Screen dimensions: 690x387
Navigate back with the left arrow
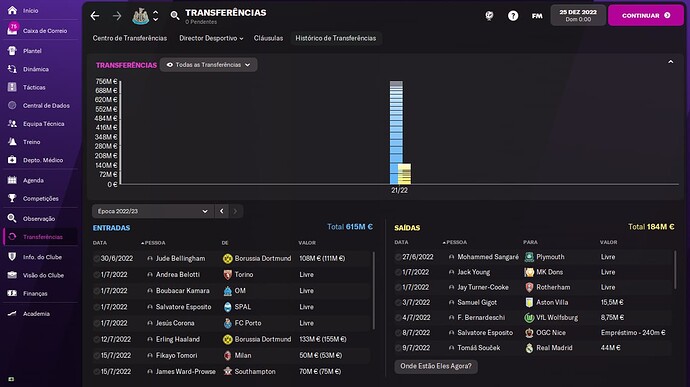[x=95, y=16]
